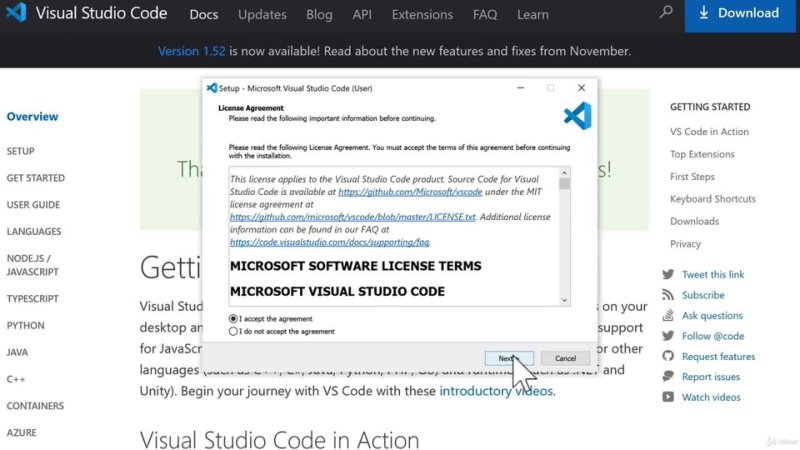Follow the Version 1.52 link in banner
The width and height of the screenshot is (800, 450).
click(191, 51)
